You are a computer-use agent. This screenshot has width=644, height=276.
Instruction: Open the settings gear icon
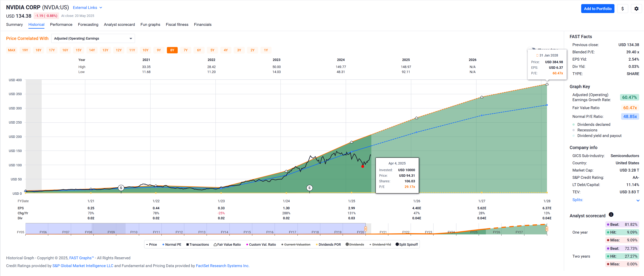coord(636,9)
